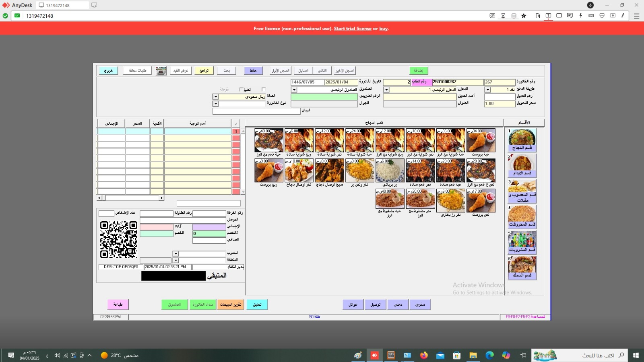Viewport: 644px width, 362px height.
Task: Click the whiteboard pen icon in AnyDesk
Action: pyautogui.click(x=623, y=16)
